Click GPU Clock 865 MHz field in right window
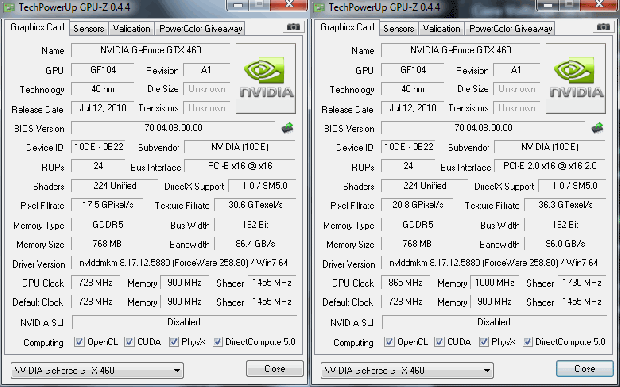 (x=405, y=283)
